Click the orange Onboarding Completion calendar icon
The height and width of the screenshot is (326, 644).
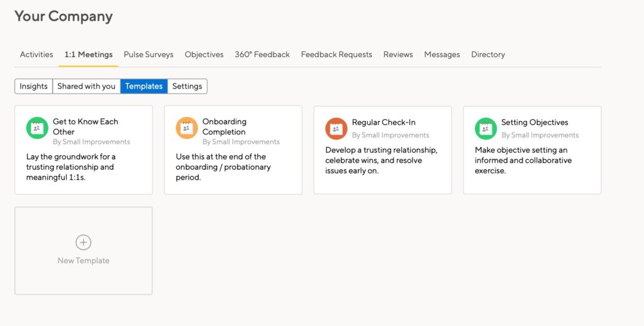pyautogui.click(x=186, y=128)
